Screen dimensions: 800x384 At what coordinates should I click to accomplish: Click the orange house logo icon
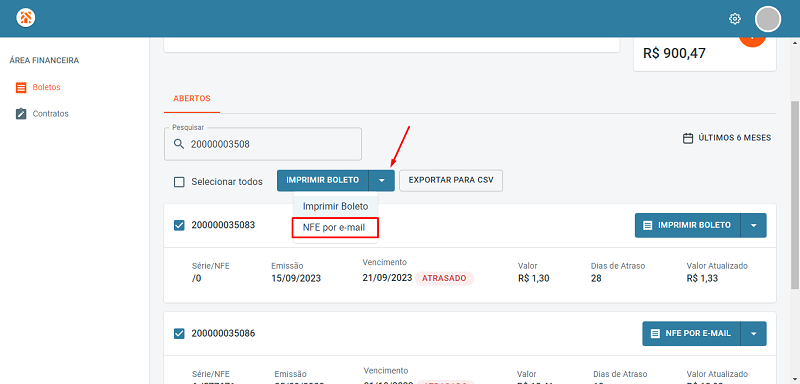click(26, 18)
